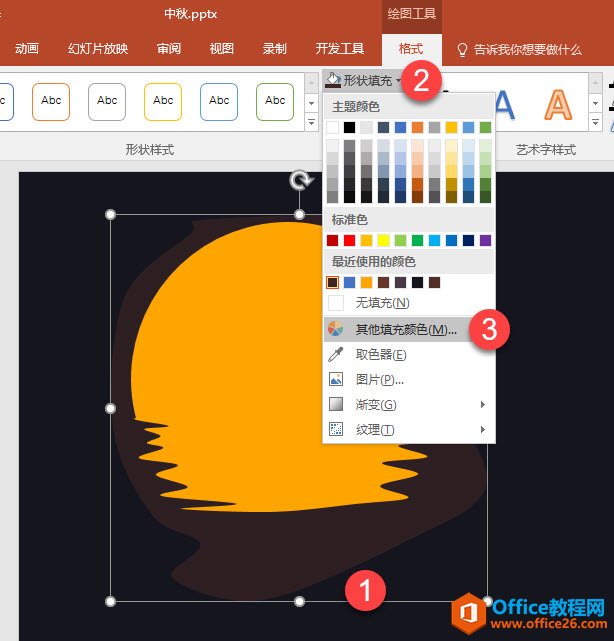The width and height of the screenshot is (614, 641).
Task: Apply the orange outlined WordArt A style
Action: coord(557,103)
